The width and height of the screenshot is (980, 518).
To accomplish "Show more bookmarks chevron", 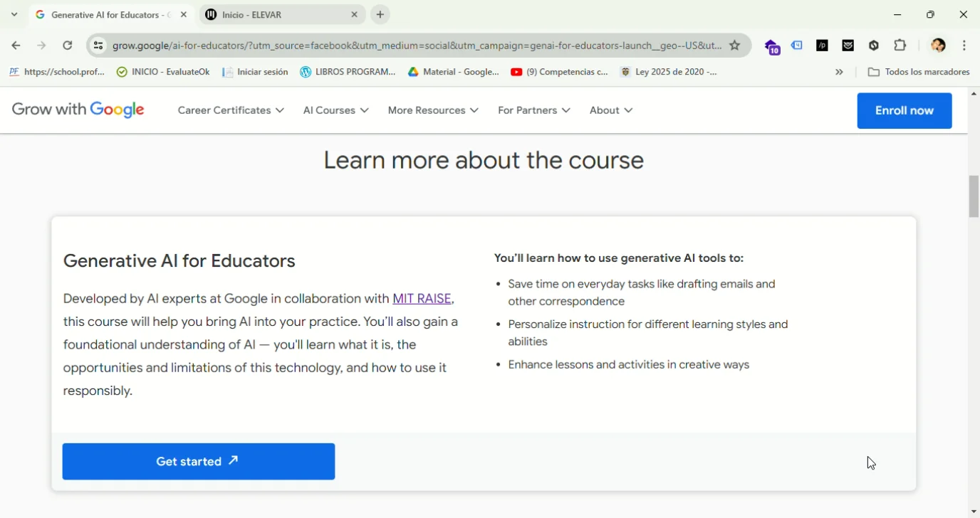I will (x=839, y=72).
